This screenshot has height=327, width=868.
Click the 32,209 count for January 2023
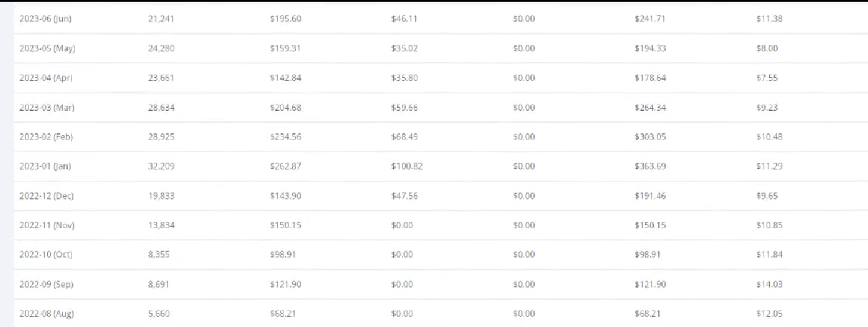(x=161, y=166)
